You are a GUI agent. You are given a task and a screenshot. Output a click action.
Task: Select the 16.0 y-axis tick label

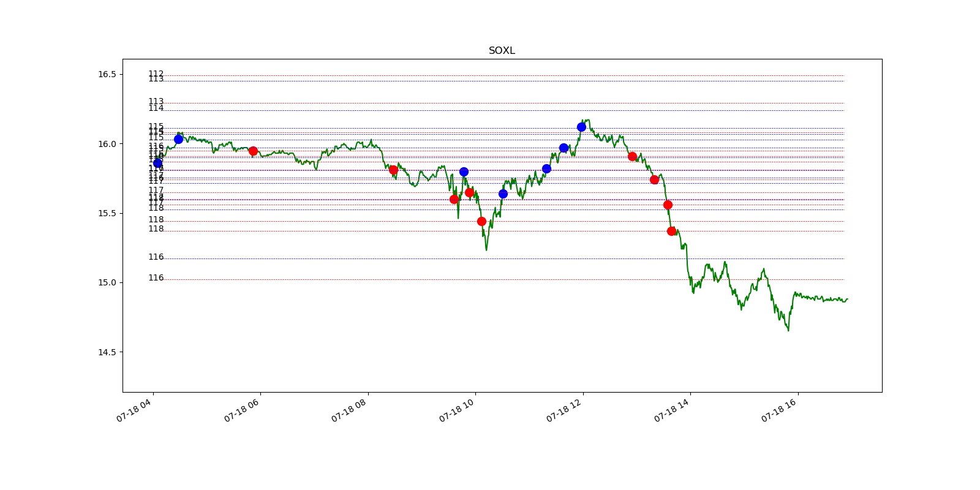[x=107, y=144]
